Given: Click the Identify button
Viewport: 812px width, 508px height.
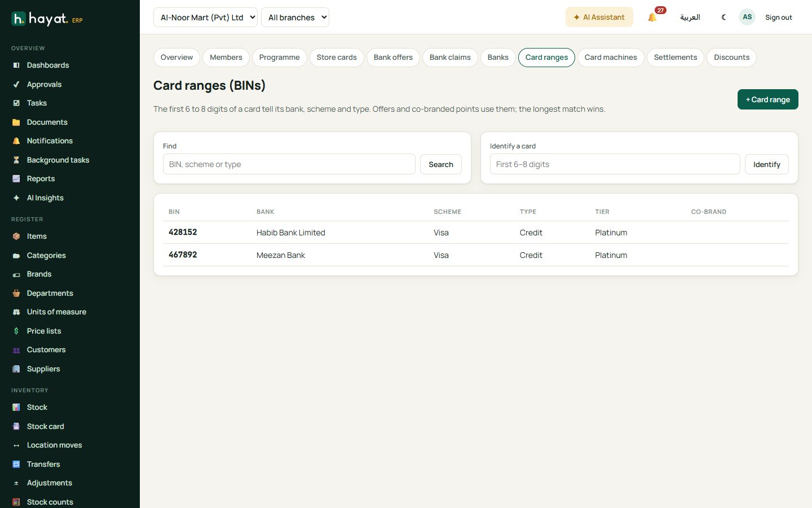Looking at the screenshot, I should pyautogui.click(x=767, y=164).
